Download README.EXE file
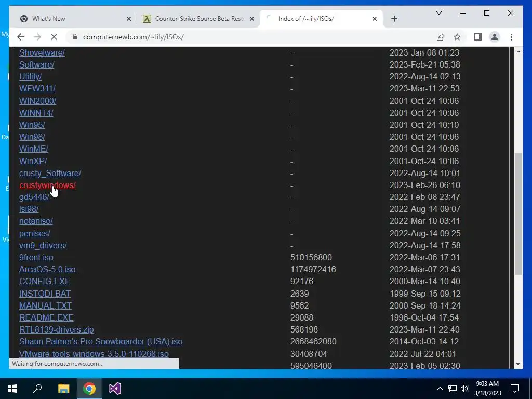This screenshot has width=532, height=399. (x=46, y=317)
